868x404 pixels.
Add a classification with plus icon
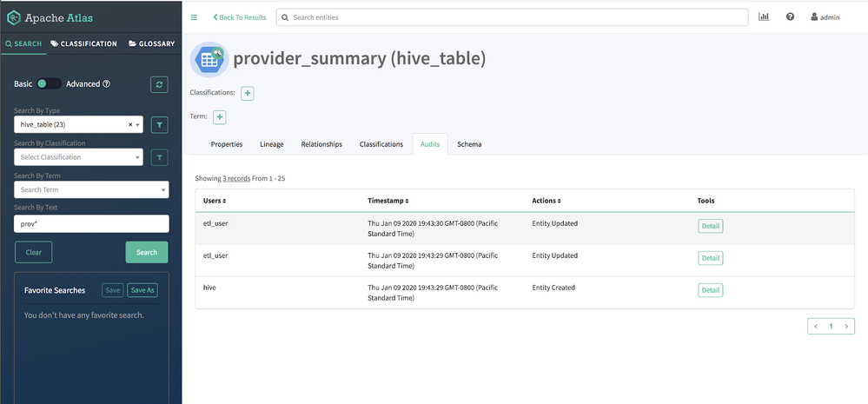click(x=248, y=94)
